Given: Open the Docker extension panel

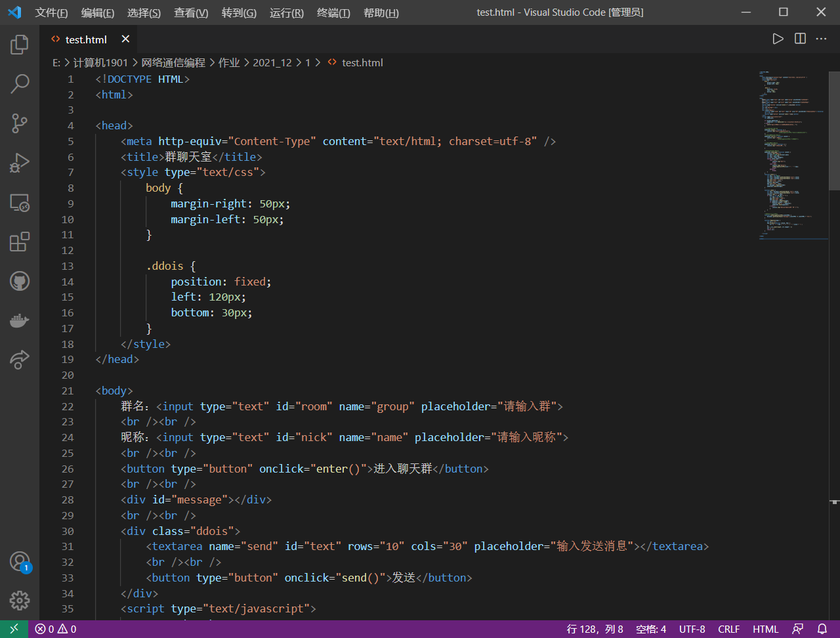Looking at the screenshot, I should 19,320.
